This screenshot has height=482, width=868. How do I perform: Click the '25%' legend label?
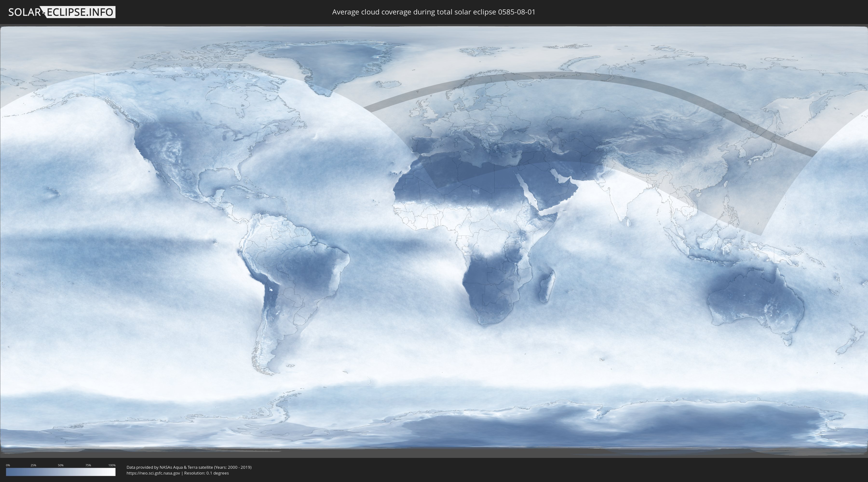pos(33,465)
